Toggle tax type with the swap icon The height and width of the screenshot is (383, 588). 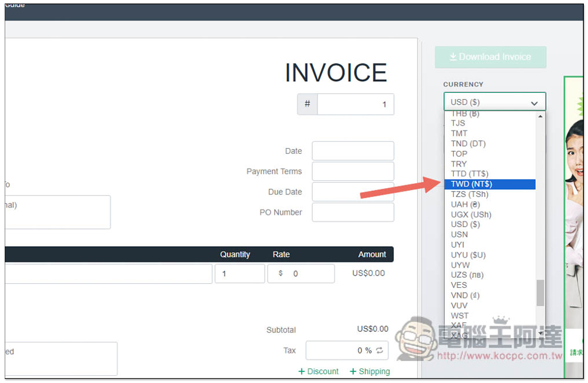(x=379, y=350)
